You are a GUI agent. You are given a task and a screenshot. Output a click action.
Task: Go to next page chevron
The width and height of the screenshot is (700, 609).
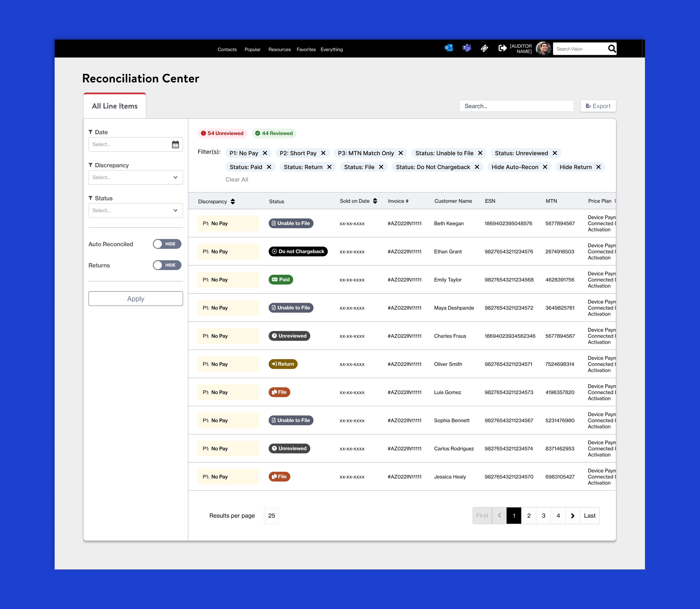573,515
